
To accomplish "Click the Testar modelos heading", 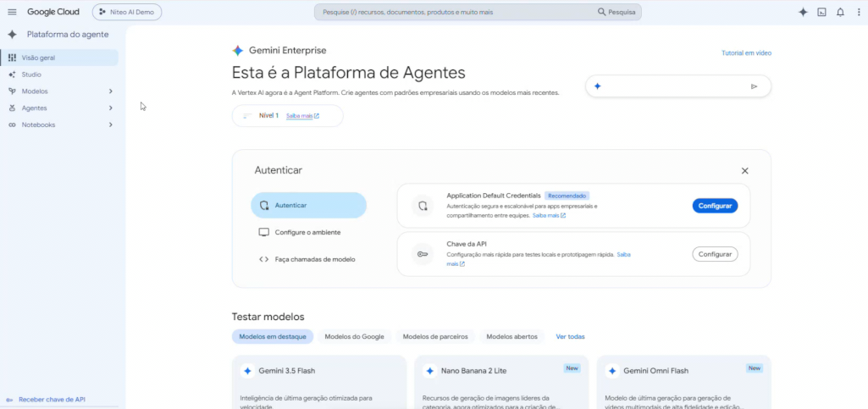I will tap(268, 318).
